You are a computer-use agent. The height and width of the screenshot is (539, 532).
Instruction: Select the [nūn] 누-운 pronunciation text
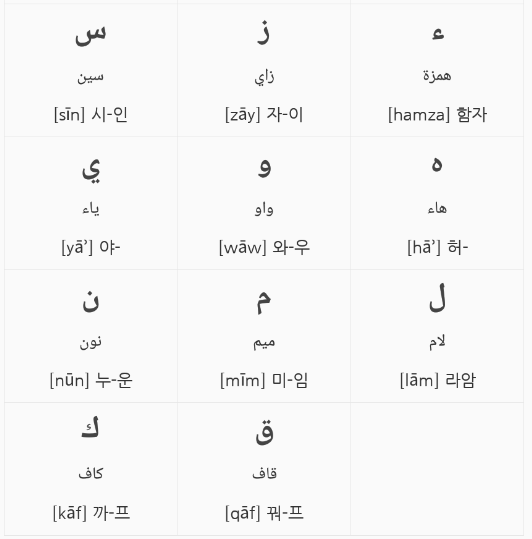pyautogui.click(x=91, y=380)
